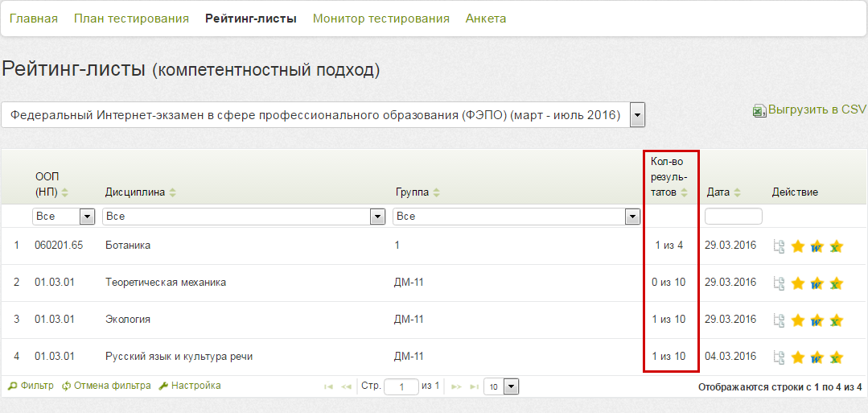
Task: Go to last page pager icon
Action: click(475, 386)
